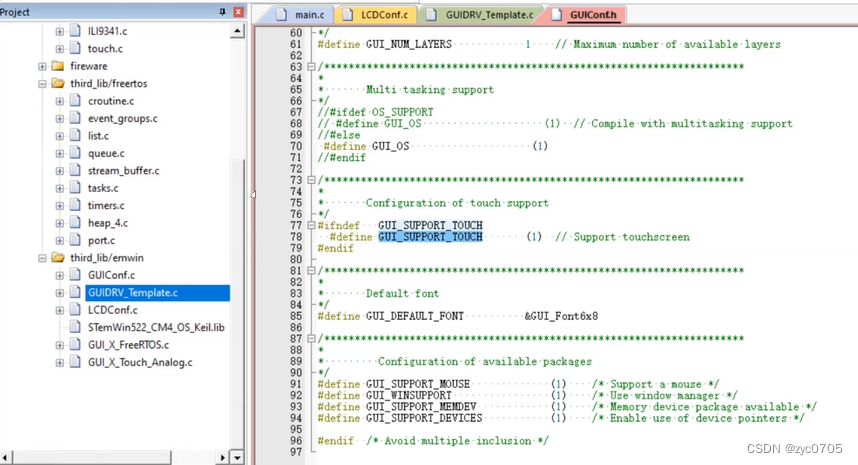Expand the GUI_X_Touch_Analog.c node
Image resolution: width=858 pixels, height=465 pixels.
pos(59,363)
